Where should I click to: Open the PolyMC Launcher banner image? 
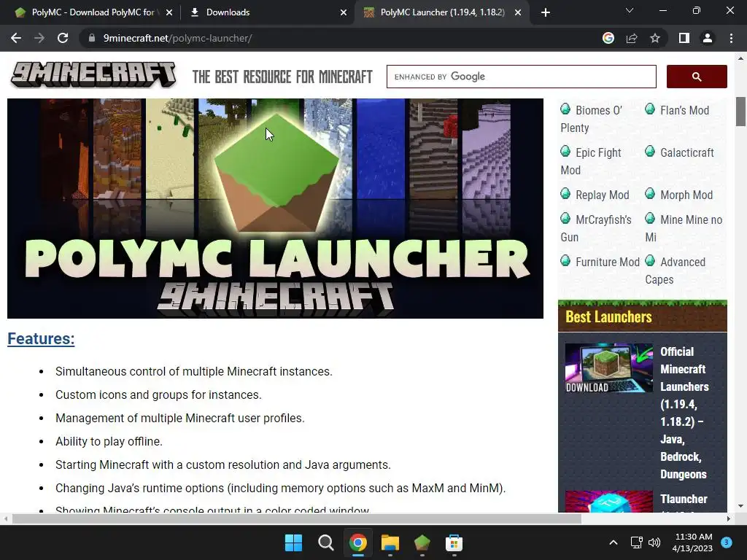275,208
